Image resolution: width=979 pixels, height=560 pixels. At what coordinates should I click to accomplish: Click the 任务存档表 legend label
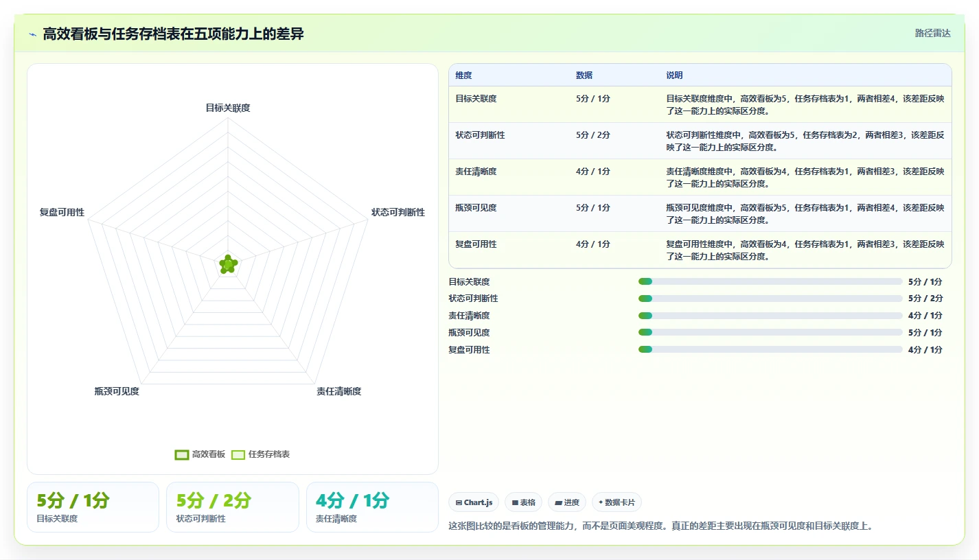coord(269,454)
